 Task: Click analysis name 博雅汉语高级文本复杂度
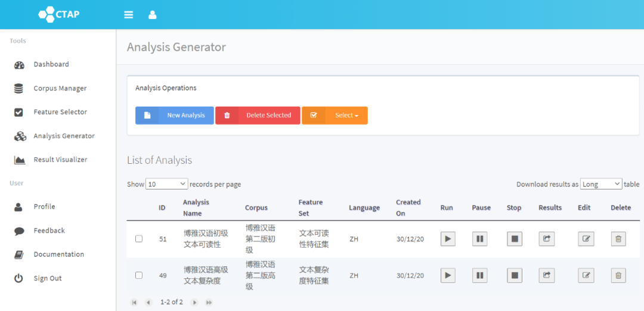(205, 275)
